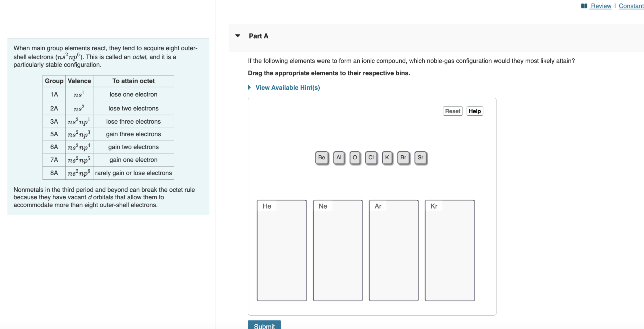Select the Br element tile

point(403,158)
